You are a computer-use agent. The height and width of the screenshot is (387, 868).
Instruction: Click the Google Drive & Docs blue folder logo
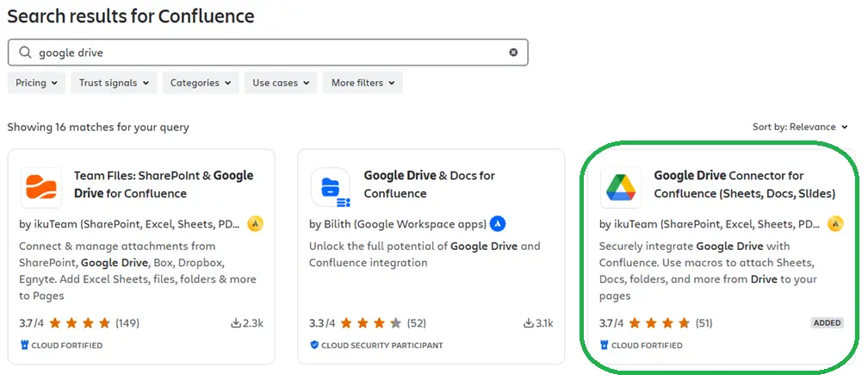tap(331, 187)
